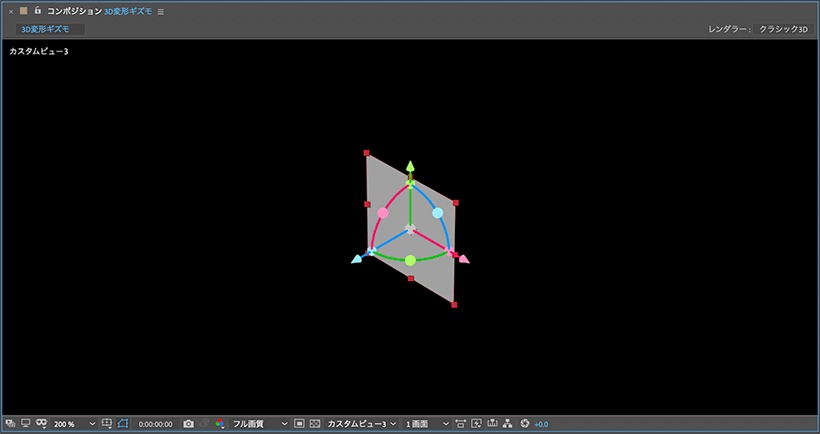Click the region of interest icon
The width and height of the screenshot is (820, 434).
pyautogui.click(x=299, y=424)
